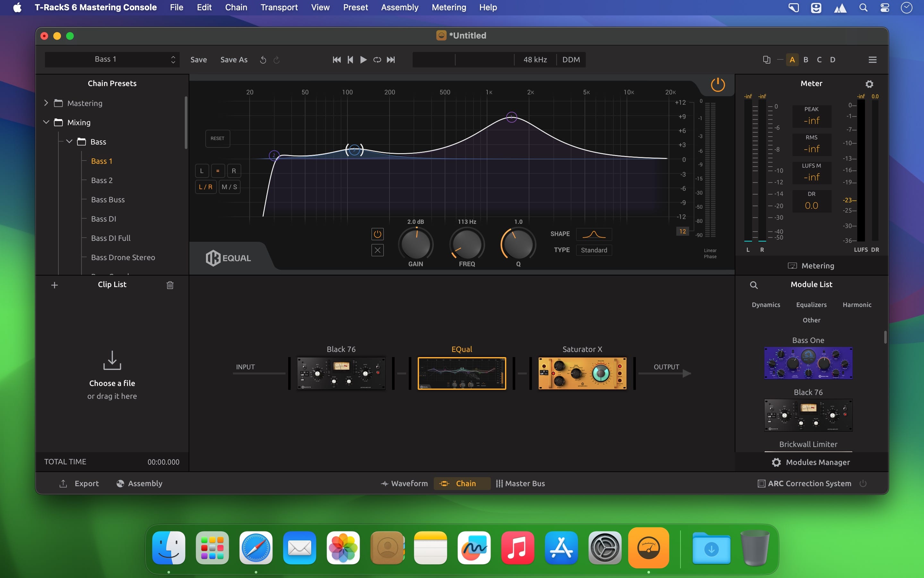Click the FREQ knob
This screenshot has height=578, width=924.
point(466,244)
